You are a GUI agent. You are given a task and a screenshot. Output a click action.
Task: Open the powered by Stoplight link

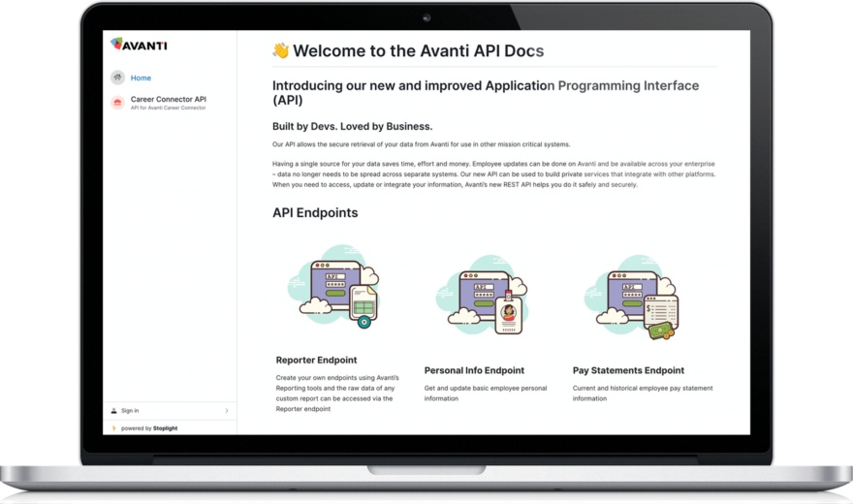tap(149, 428)
